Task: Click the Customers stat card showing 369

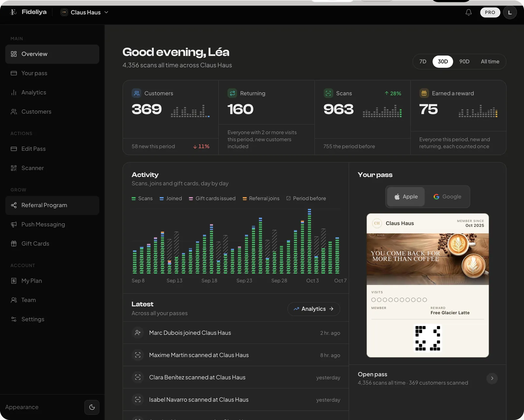Action: [x=171, y=118]
